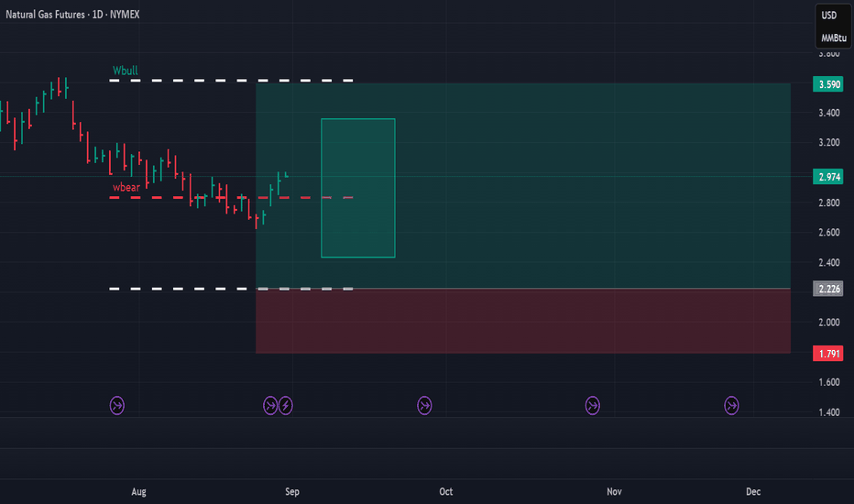Image resolution: width=854 pixels, height=504 pixels.
Task: Click the 1.400 price axis value
Action: pos(829,412)
